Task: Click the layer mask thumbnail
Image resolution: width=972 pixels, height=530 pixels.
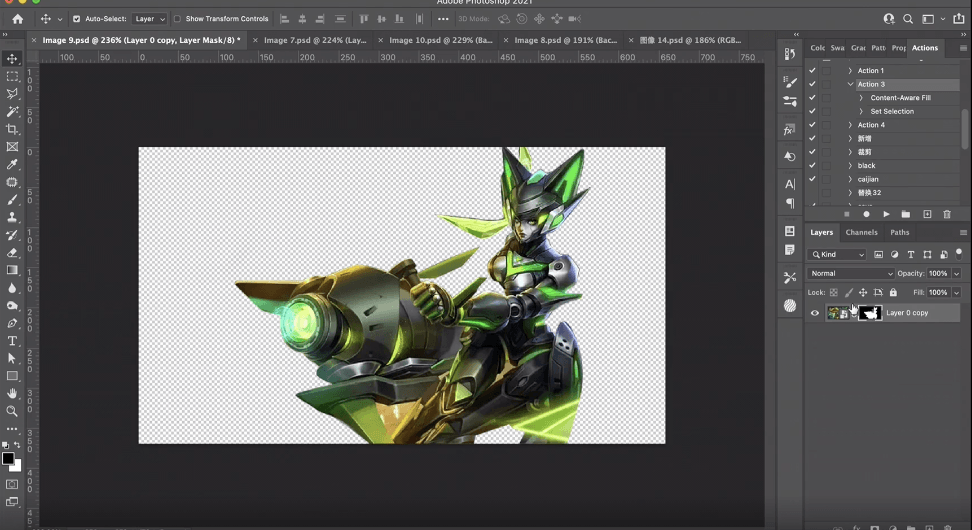Action: pos(870,313)
